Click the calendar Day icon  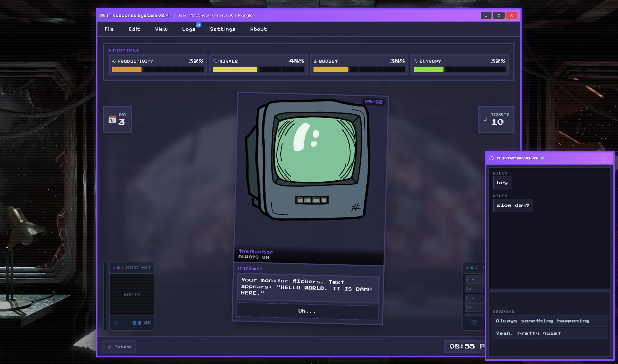(x=112, y=119)
